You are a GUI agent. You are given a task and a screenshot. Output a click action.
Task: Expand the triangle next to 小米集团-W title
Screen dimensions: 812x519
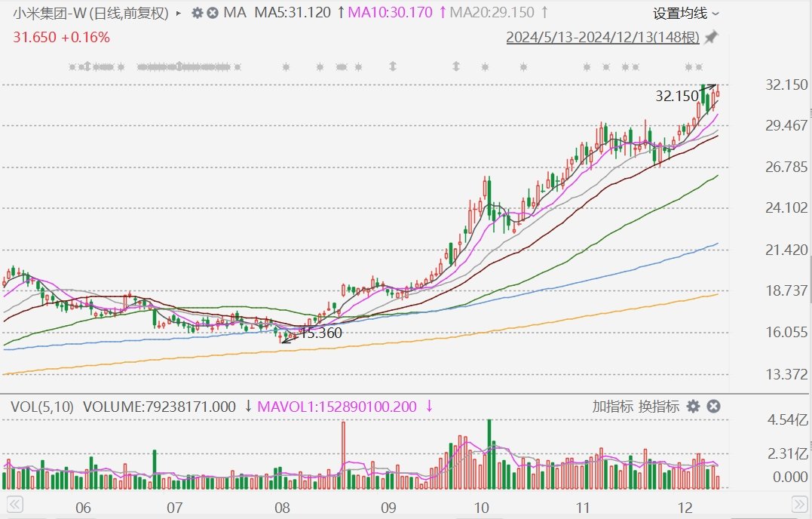point(179,13)
